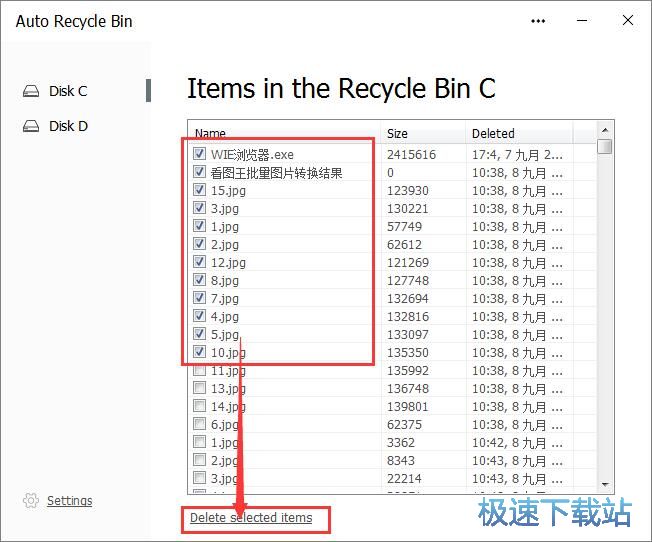Click Delete selected items link

point(251,518)
